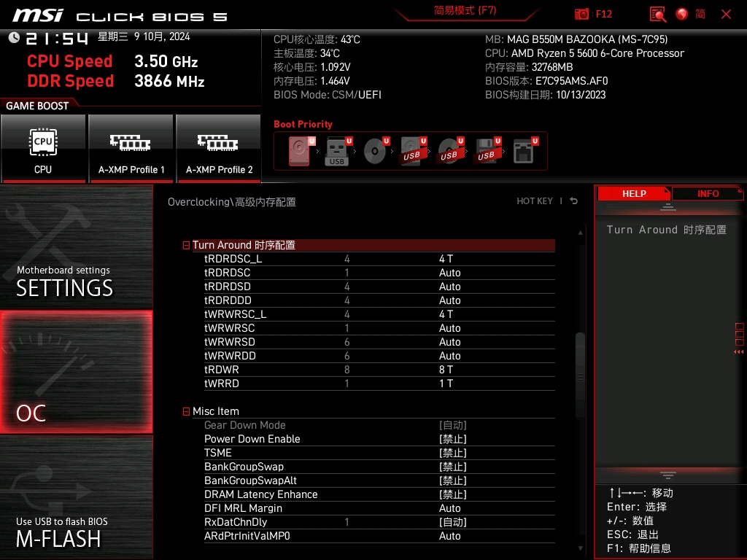Click the settings list scrollbar up arrow
The width and height of the screenshot is (747, 560).
click(580, 233)
